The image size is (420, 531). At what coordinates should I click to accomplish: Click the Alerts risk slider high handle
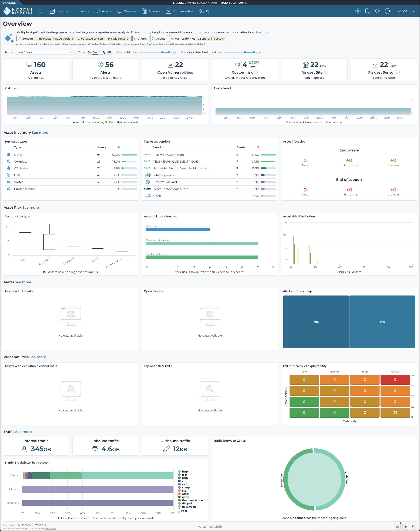pyautogui.click(x=169, y=52)
